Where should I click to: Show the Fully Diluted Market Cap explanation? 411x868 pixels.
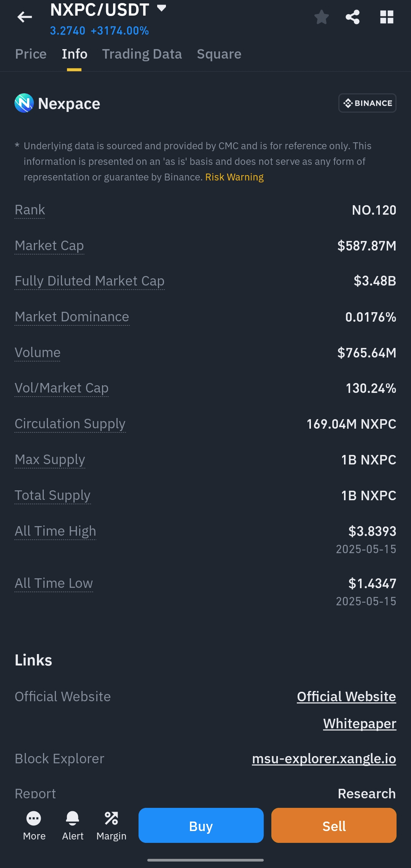tap(89, 281)
